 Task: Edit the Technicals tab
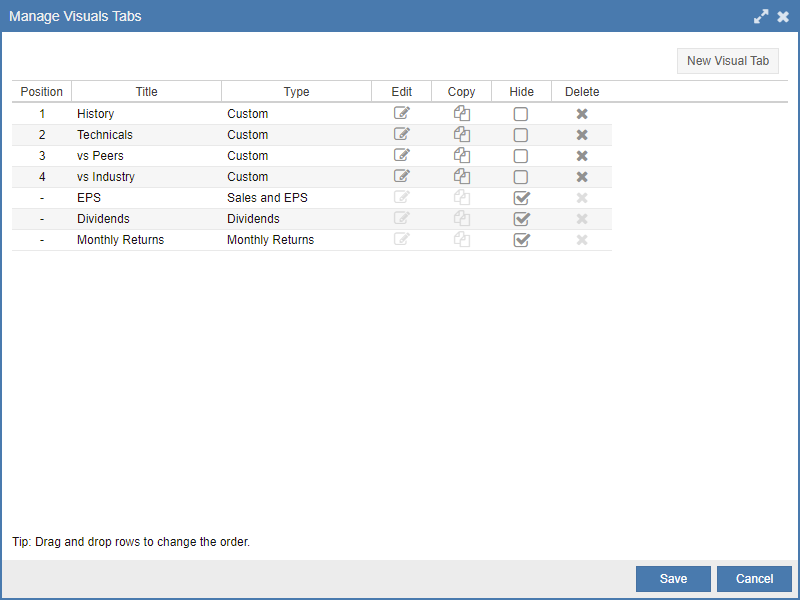click(x=402, y=134)
